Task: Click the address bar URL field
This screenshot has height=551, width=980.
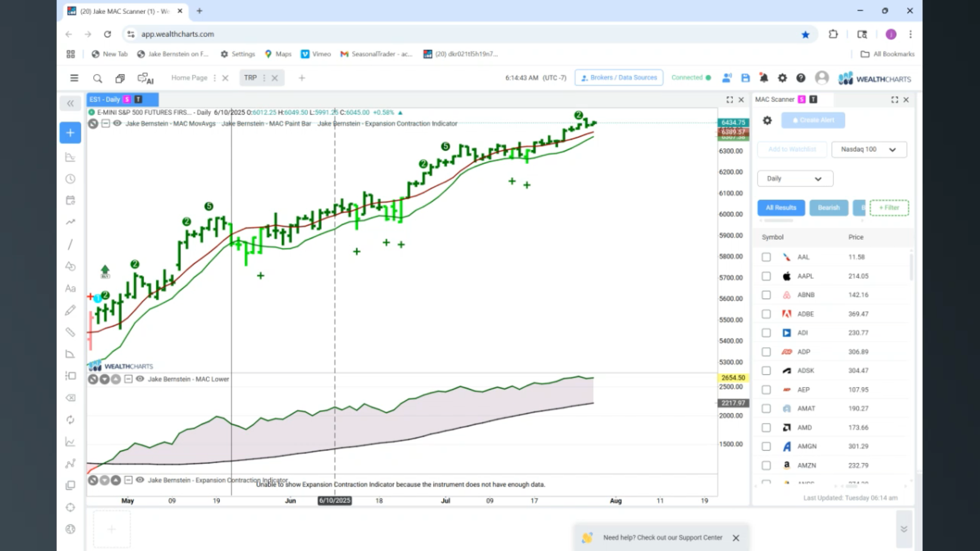Action: pos(459,34)
